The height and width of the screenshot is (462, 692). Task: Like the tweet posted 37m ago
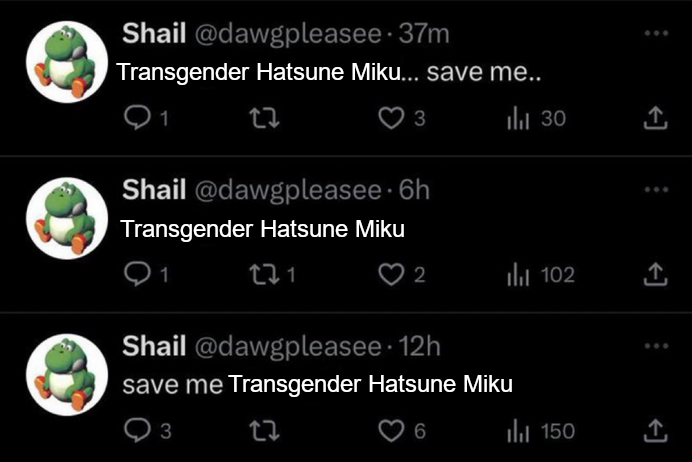(390, 119)
